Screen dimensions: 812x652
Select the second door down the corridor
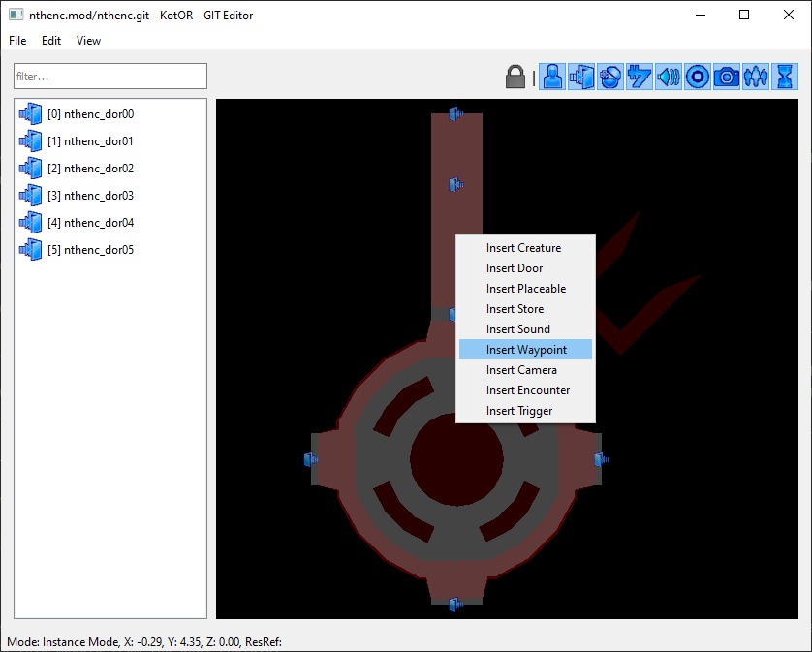point(455,184)
